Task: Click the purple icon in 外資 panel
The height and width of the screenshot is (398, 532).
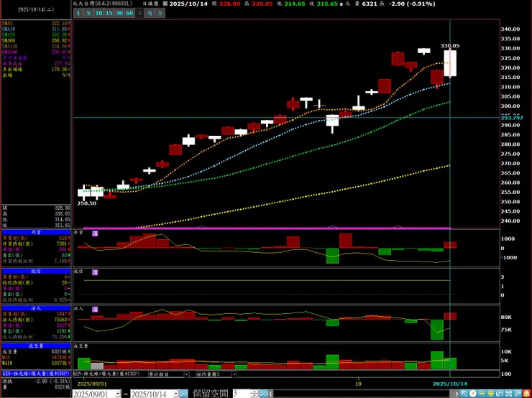Action: click(95, 233)
